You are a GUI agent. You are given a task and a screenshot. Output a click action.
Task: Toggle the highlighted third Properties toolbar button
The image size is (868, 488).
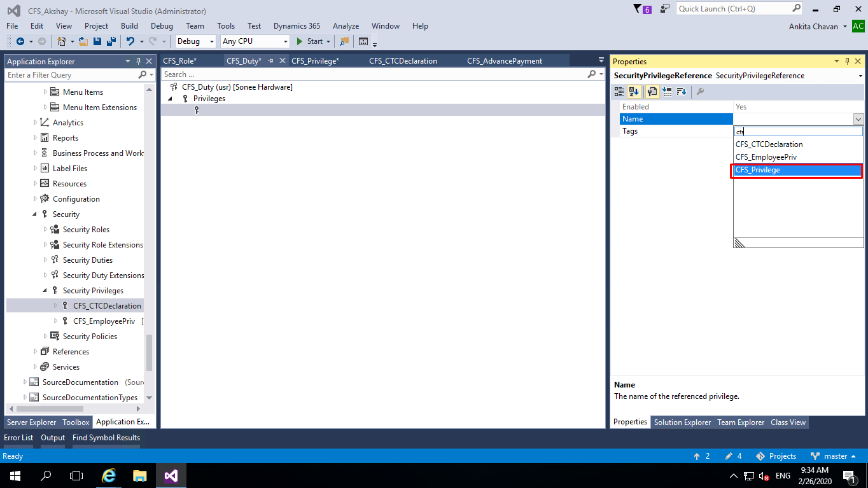(652, 92)
